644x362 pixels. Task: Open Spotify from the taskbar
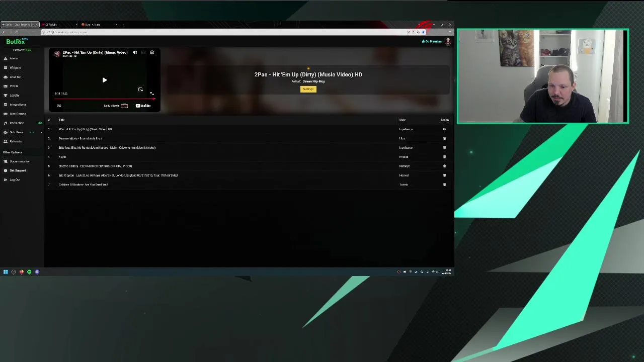(29, 272)
